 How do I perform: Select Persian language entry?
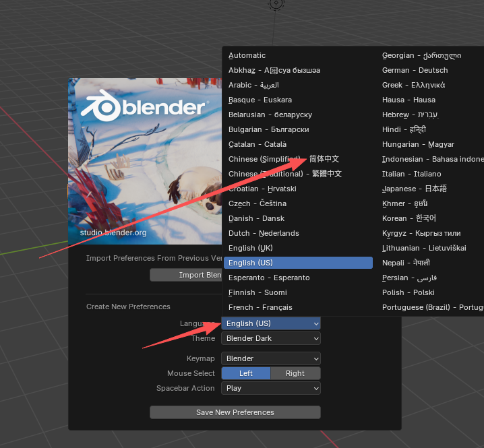(431, 278)
